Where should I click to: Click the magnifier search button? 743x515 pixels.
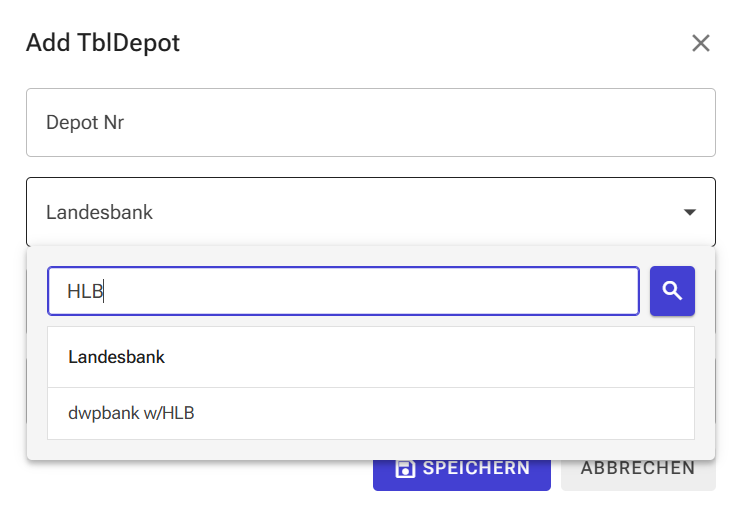pos(672,291)
